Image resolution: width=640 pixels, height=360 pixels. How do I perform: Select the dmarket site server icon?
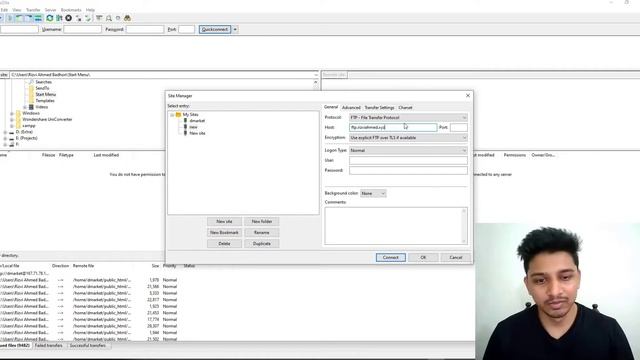185,121
